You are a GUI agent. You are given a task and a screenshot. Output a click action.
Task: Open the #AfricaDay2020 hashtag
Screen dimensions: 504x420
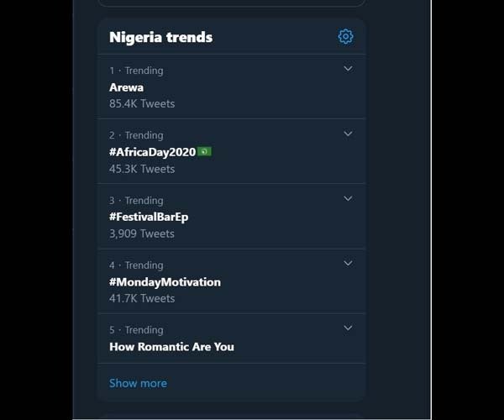[x=152, y=152]
